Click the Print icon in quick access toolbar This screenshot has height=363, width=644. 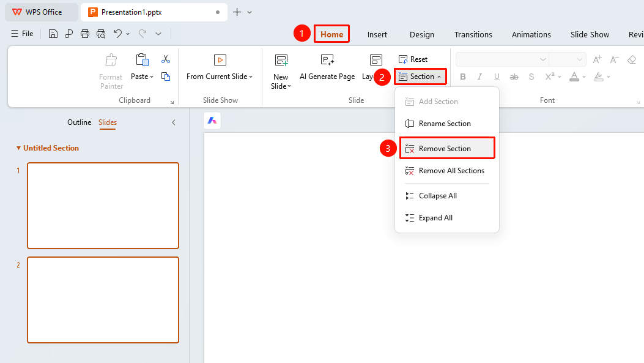pos(85,34)
